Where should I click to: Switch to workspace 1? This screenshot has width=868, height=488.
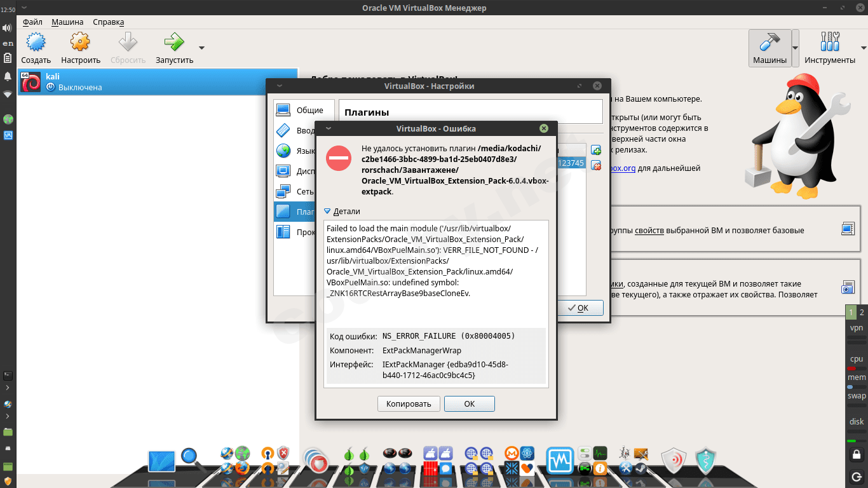[851, 312]
